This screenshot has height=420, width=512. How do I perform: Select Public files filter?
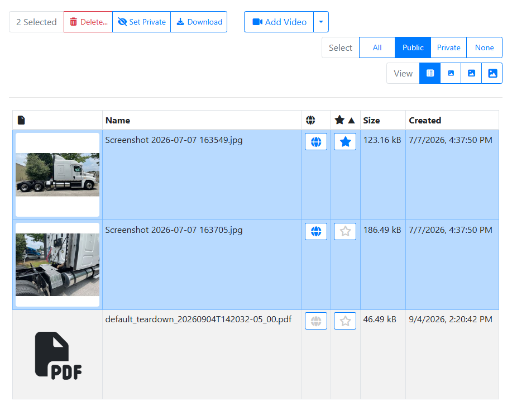[413, 47]
